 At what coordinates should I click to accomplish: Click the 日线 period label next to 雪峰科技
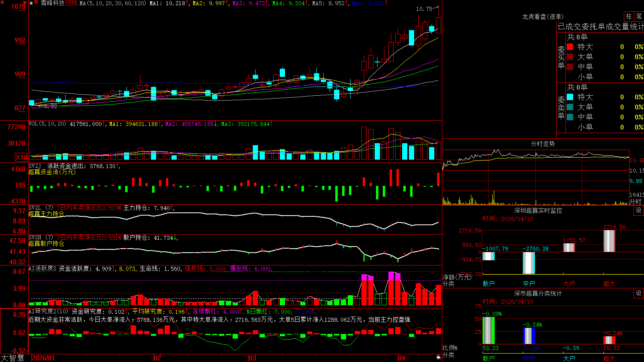coord(71,3)
